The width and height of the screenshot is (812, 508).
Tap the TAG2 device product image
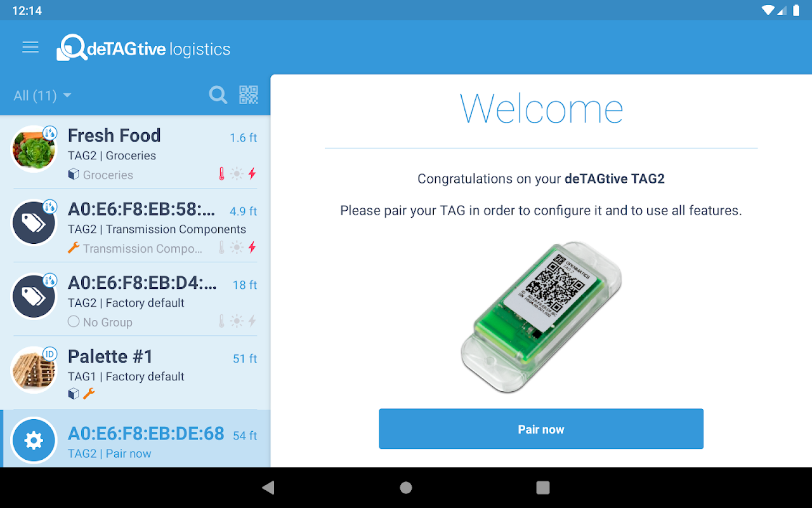[541, 317]
